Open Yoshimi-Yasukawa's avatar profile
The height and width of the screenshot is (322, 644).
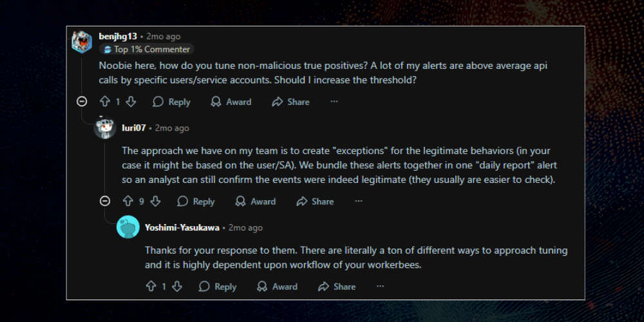[x=128, y=227]
